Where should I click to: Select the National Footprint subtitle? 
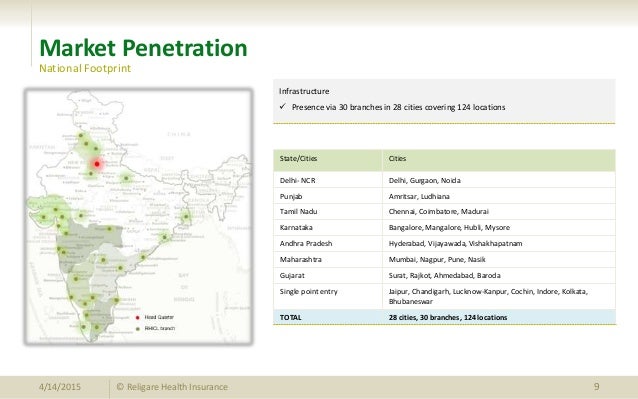click(85, 68)
